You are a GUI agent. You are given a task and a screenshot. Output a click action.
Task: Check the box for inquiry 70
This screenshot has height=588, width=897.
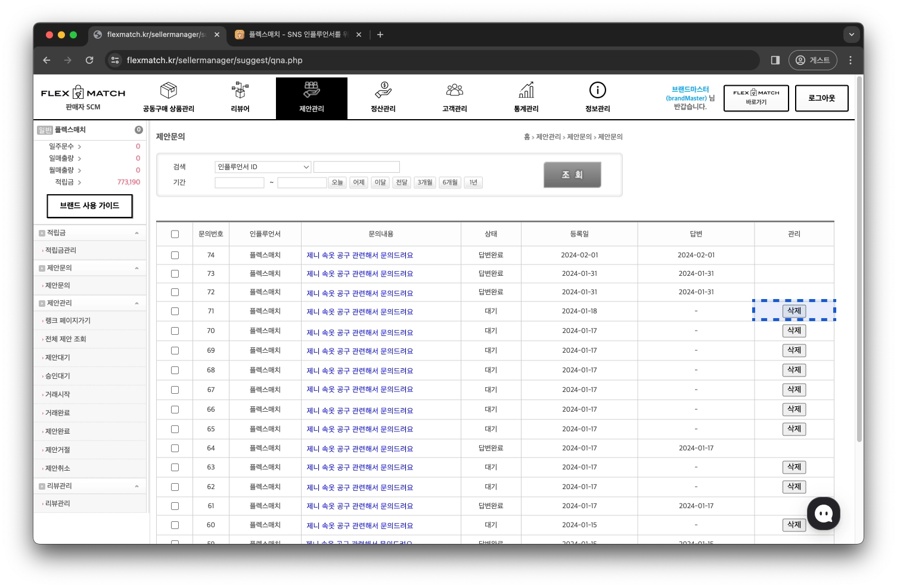(175, 331)
